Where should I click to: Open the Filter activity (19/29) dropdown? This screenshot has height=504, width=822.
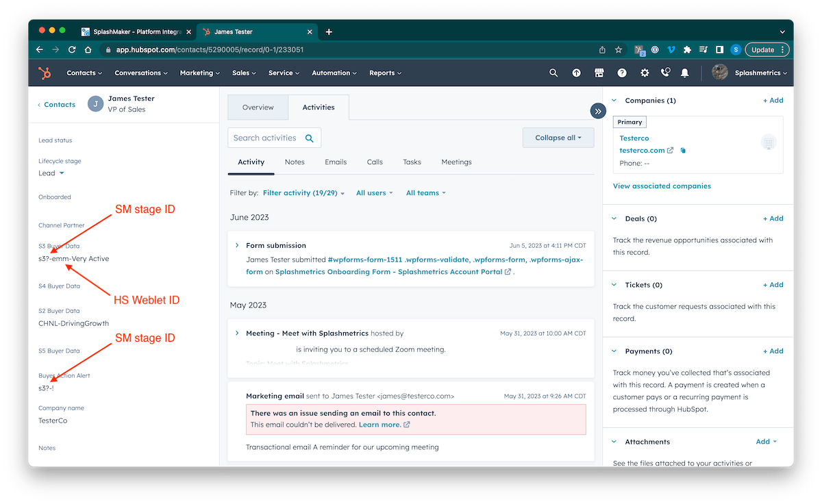coord(303,193)
